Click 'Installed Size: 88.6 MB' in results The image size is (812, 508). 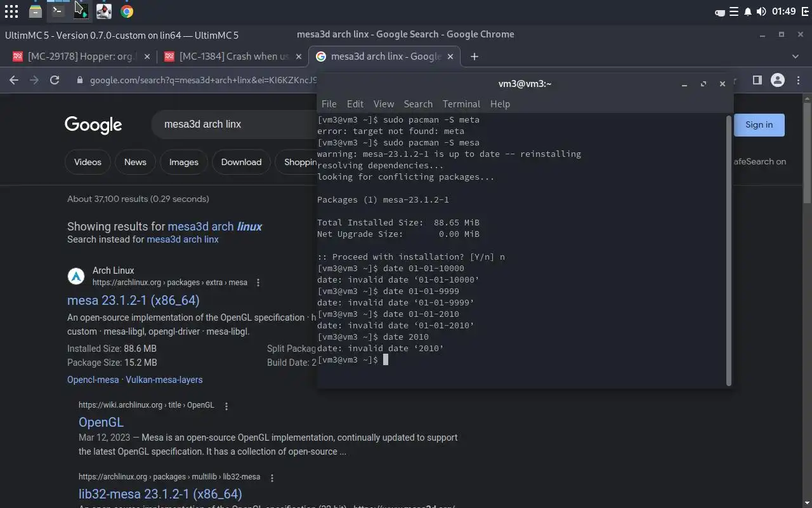tap(112, 349)
